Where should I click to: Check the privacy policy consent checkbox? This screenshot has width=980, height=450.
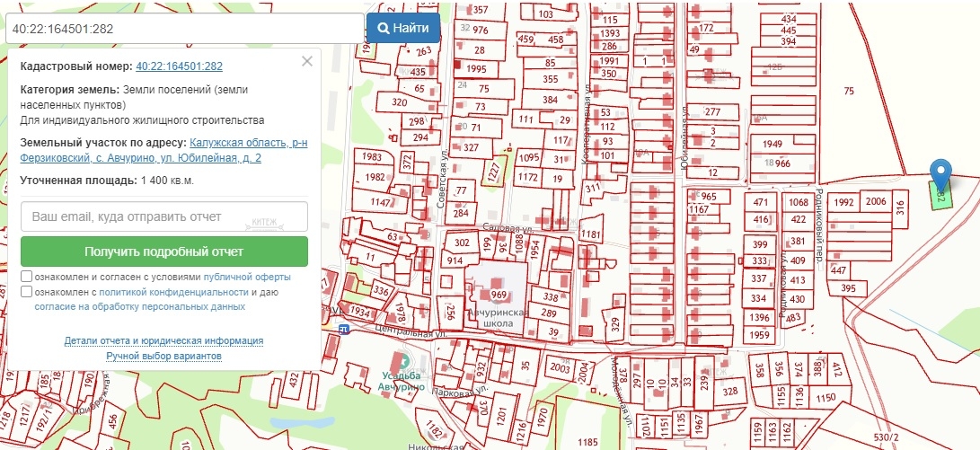tap(26, 292)
